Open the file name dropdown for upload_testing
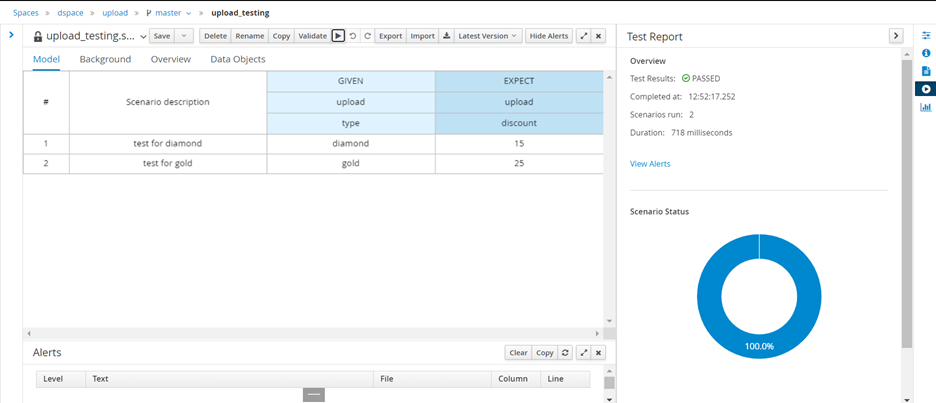Viewport: 936px width, 403px height. pyautogui.click(x=143, y=37)
